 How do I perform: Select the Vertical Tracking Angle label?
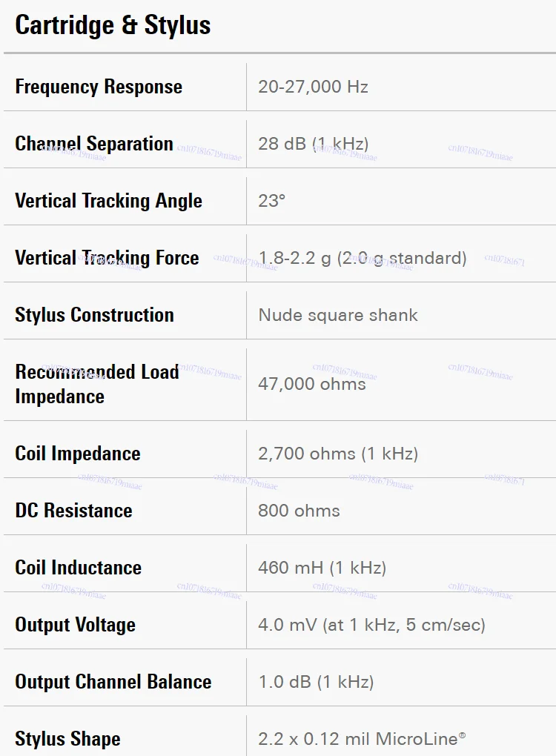(x=108, y=201)
